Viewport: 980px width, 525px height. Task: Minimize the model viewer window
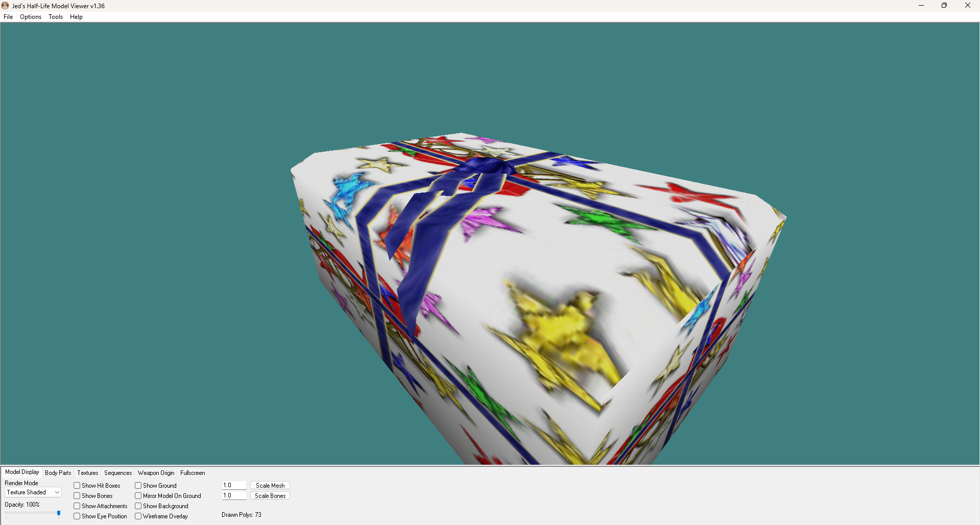click(921, 6)
